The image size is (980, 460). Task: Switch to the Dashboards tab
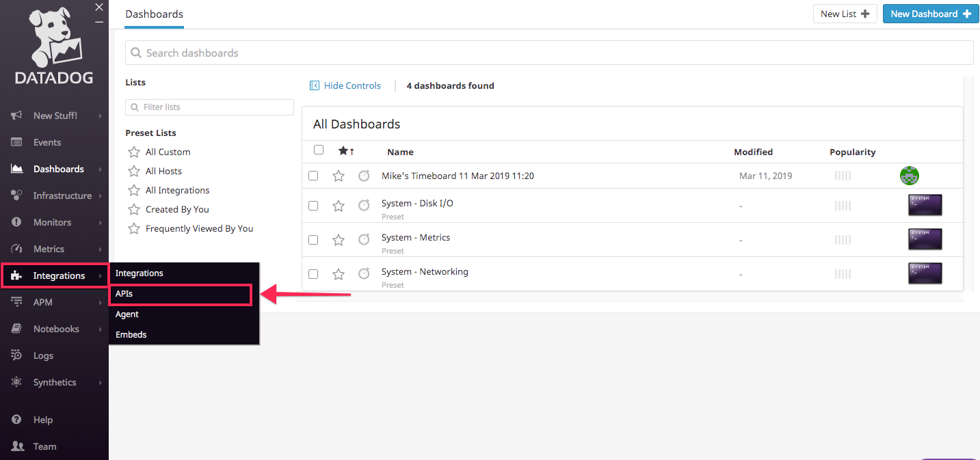click(x=154, y=14)
